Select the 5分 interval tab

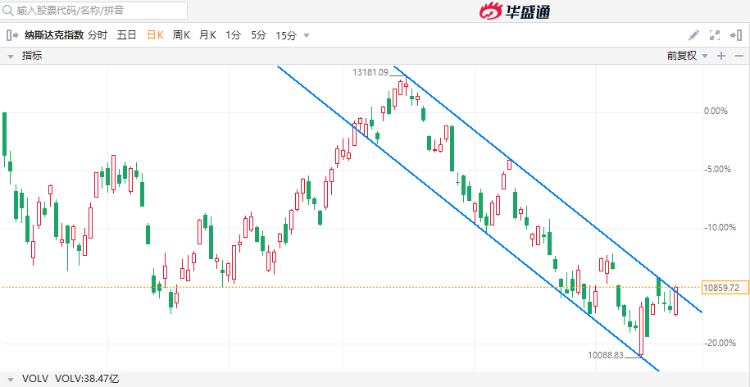tap(258, 35)
